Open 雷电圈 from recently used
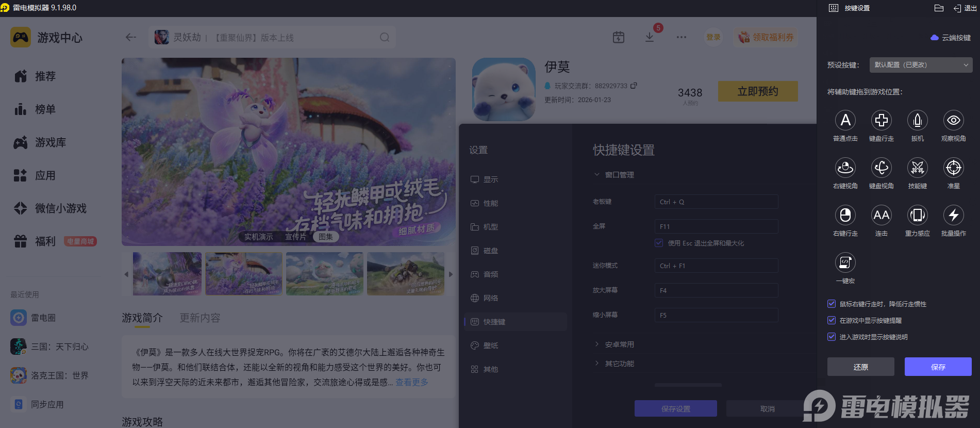980x428 pixels. [33, 318]
